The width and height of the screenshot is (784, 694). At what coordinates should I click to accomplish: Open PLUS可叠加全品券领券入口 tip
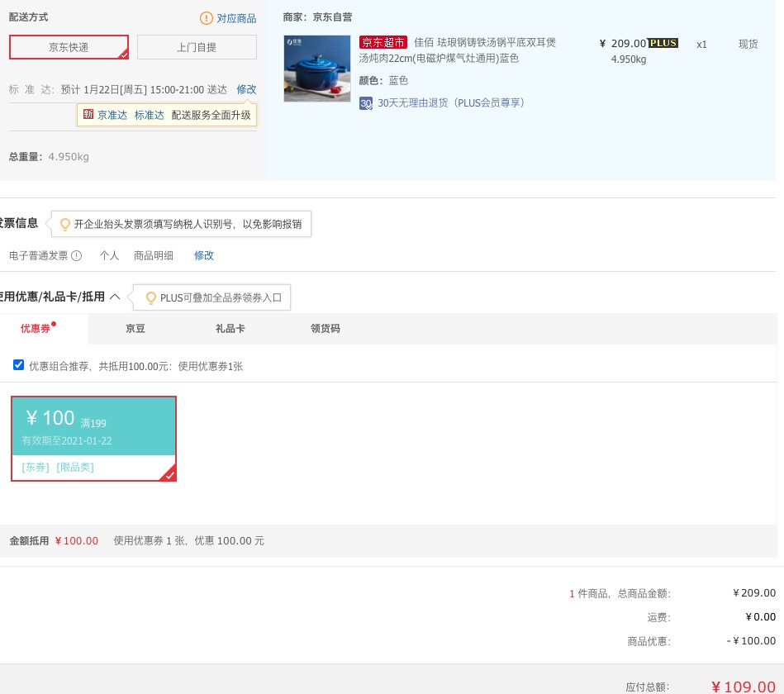tap(221, 298)
